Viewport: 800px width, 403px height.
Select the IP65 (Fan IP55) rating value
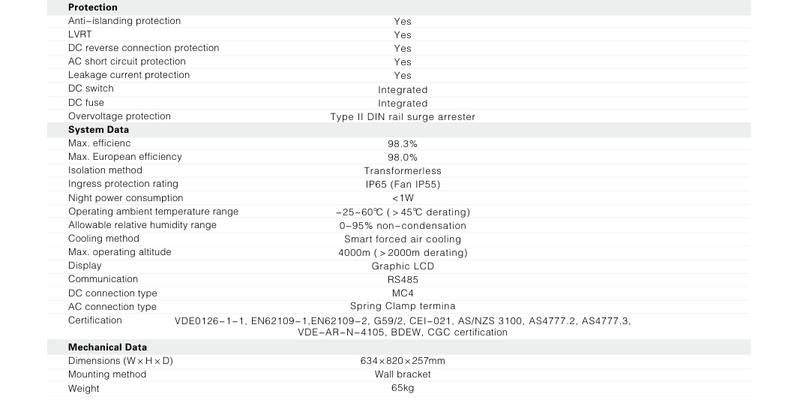click(402, 185)
